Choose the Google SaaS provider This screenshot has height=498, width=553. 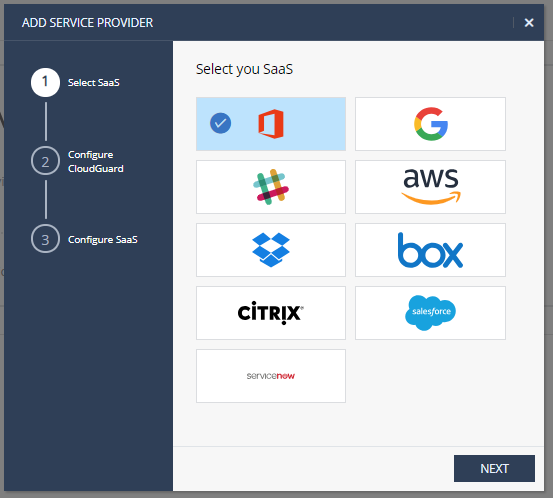tap(430, 124)
